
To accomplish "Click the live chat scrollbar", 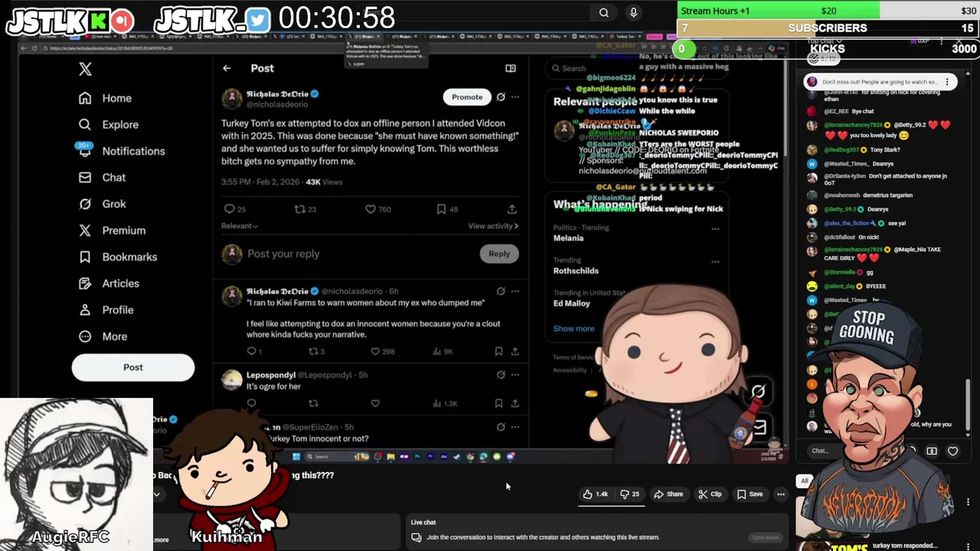I will click(x=968, y=404).
